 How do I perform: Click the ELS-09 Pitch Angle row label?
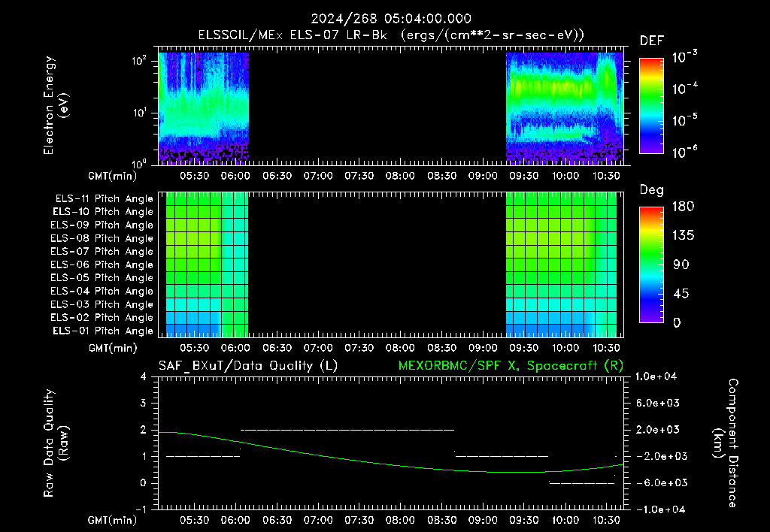[102, 225]
